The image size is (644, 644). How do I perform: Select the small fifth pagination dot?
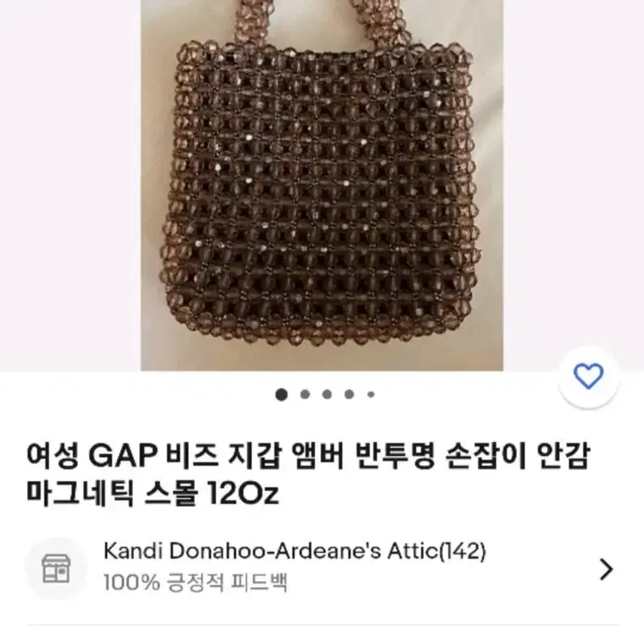coord(371,395)
